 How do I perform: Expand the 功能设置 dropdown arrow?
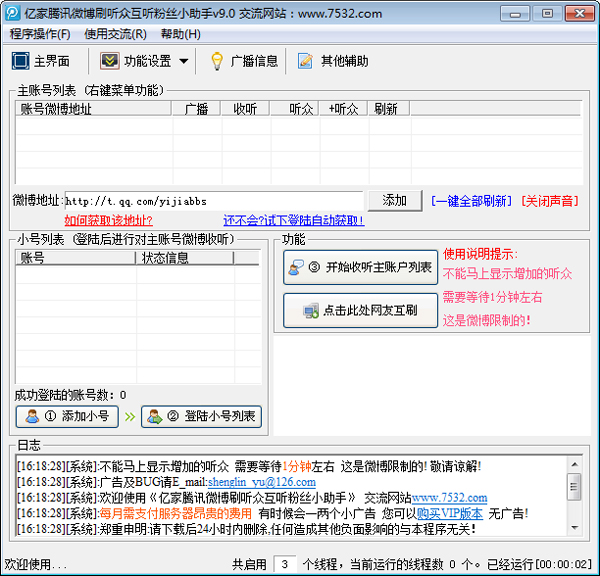[184, 62]
